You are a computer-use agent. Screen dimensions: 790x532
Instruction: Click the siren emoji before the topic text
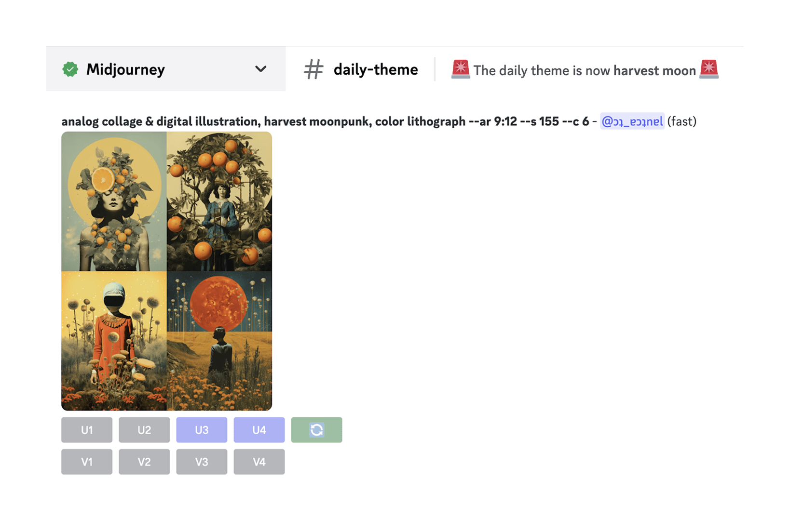[461, 69]
